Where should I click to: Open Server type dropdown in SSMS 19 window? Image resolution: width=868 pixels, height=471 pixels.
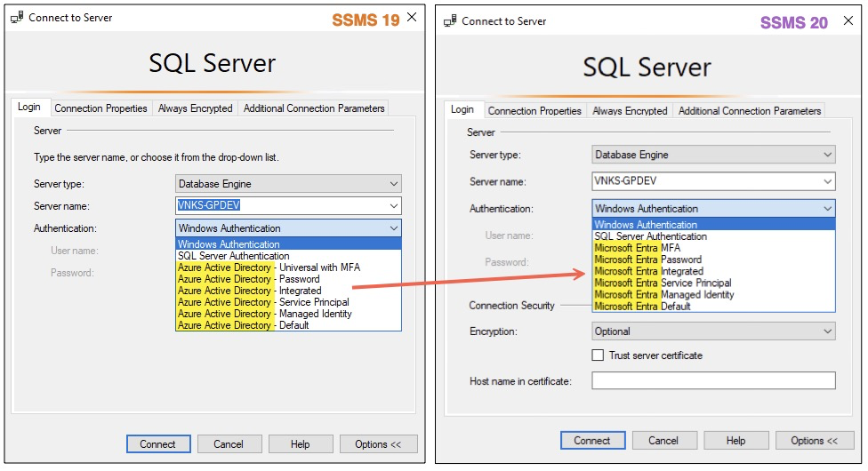[x=288, y=184]
